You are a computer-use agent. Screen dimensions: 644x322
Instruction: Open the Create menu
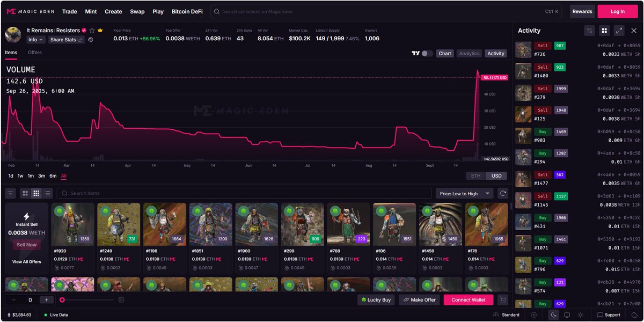point(113,11)
